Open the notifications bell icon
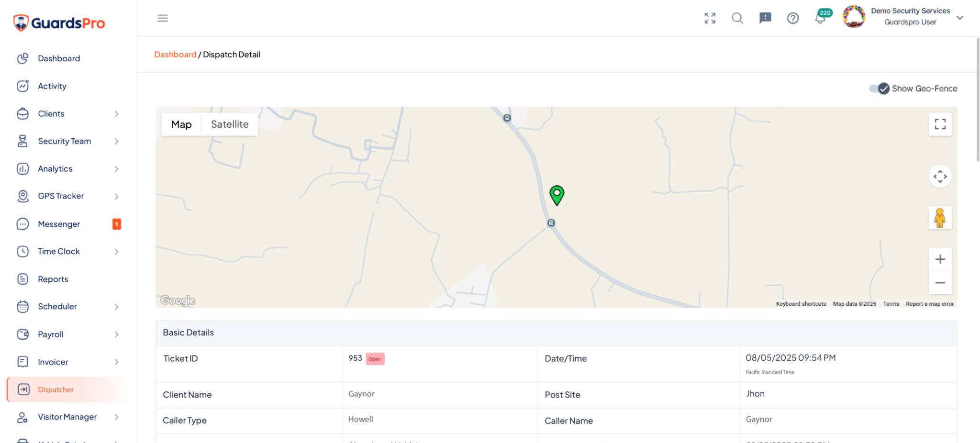Screen dimensions: 980x443 tap(820, 18)
